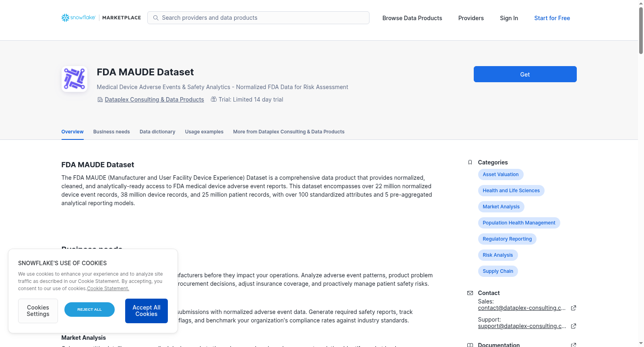Click the sales contact email link
The height and width of the screenshot is (347, 644).
(x=522, y=308)
